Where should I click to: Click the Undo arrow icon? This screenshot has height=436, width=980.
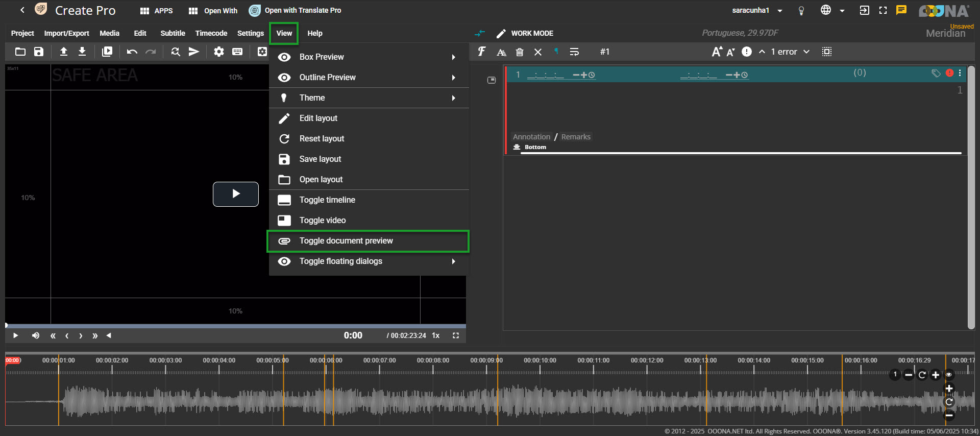click(132, 52)
